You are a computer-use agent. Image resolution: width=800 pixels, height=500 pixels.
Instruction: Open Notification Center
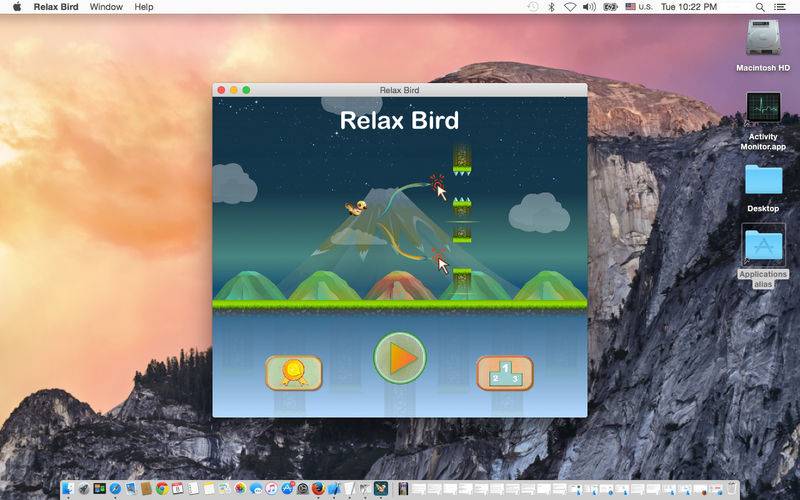(x=780, y=7)
